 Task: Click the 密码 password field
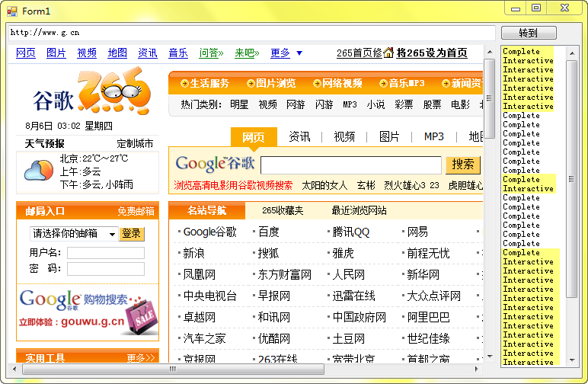click(x=106, y=268)
